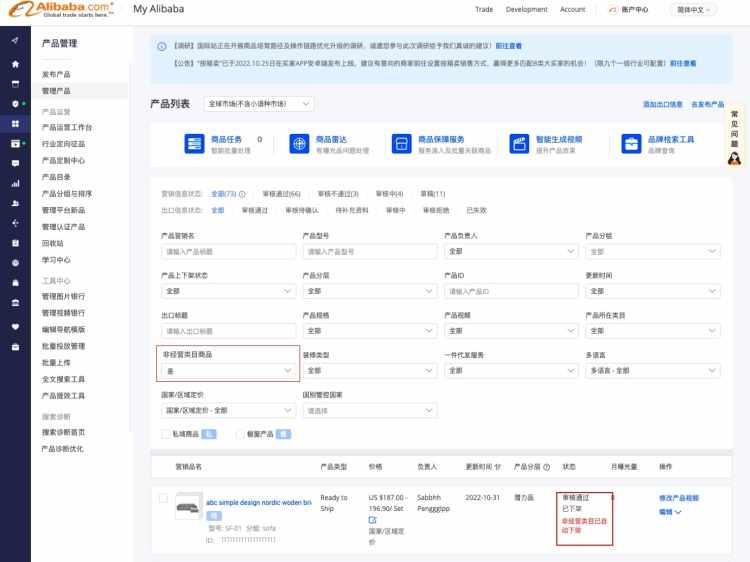Expand the 非经营类目商品 dropdown
750x562 pixels.
[228, 371]
